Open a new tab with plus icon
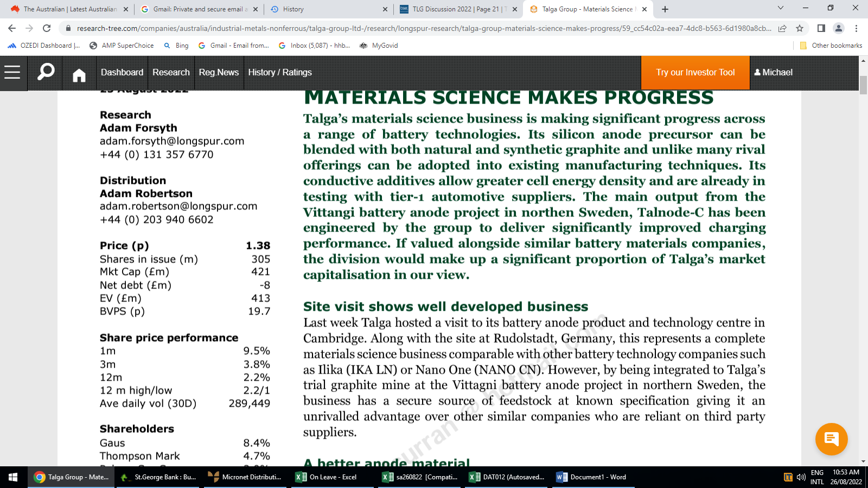Screen dimensions: 868x488 (665, 9)
